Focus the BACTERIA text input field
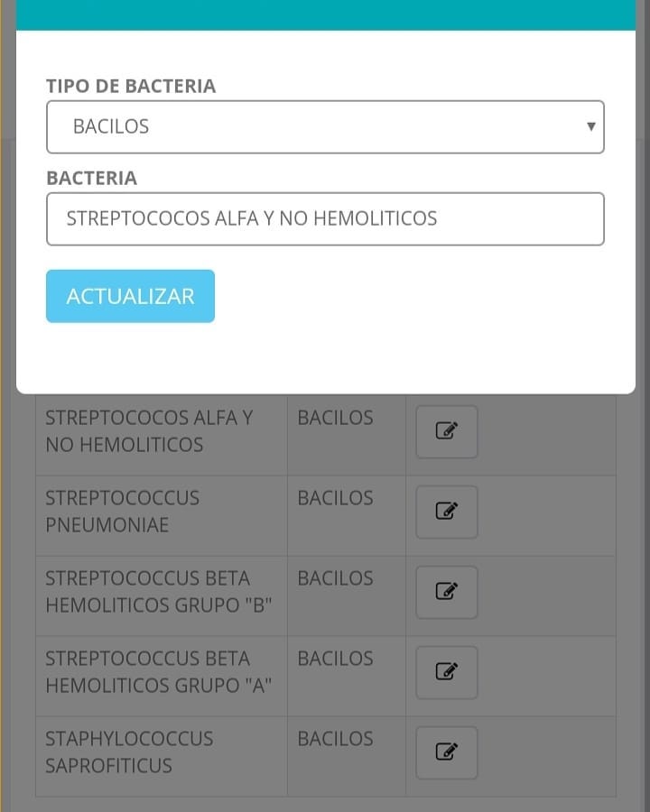The width and height of the screenshot is (650, 812). [x=325, y=218]
